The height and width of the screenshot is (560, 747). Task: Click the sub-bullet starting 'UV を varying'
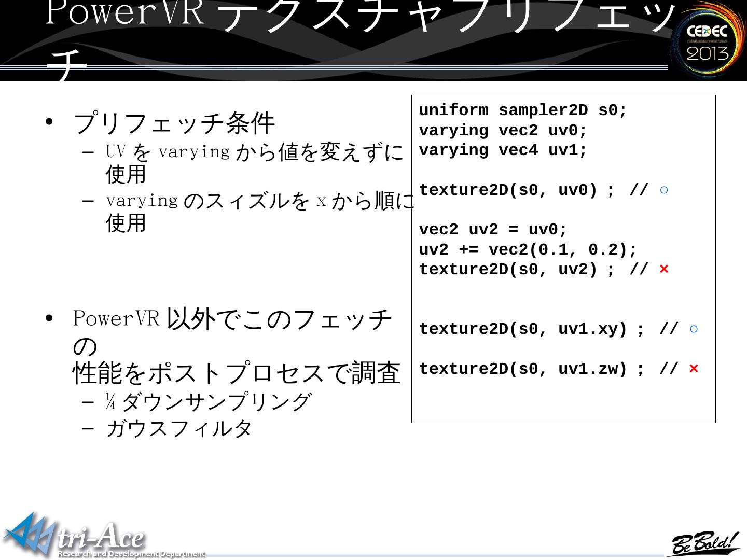click(x=255, y=163)
